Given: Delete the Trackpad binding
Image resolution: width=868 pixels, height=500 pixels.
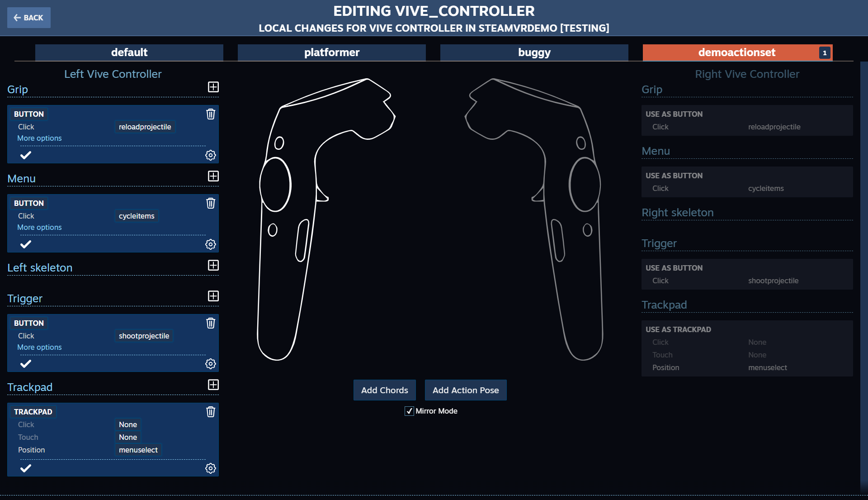Looking at the screenshot, I should [211, 412].
